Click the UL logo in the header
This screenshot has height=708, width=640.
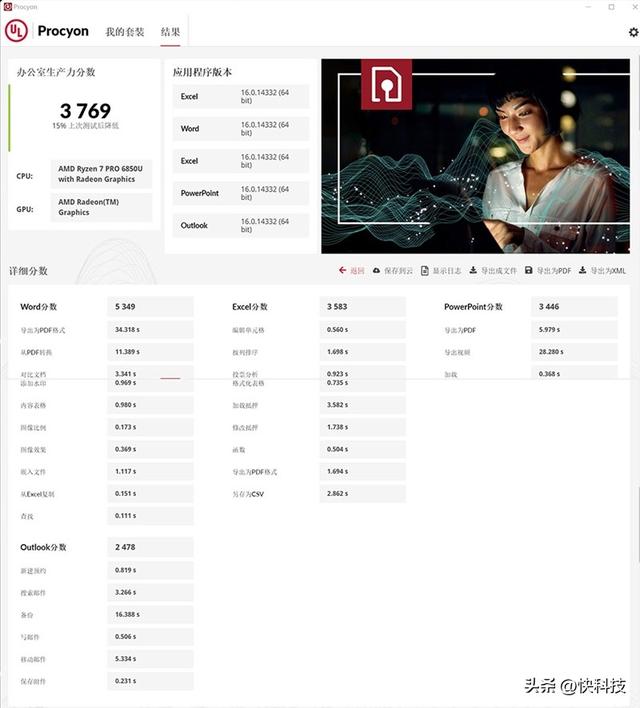click(16, 31)
